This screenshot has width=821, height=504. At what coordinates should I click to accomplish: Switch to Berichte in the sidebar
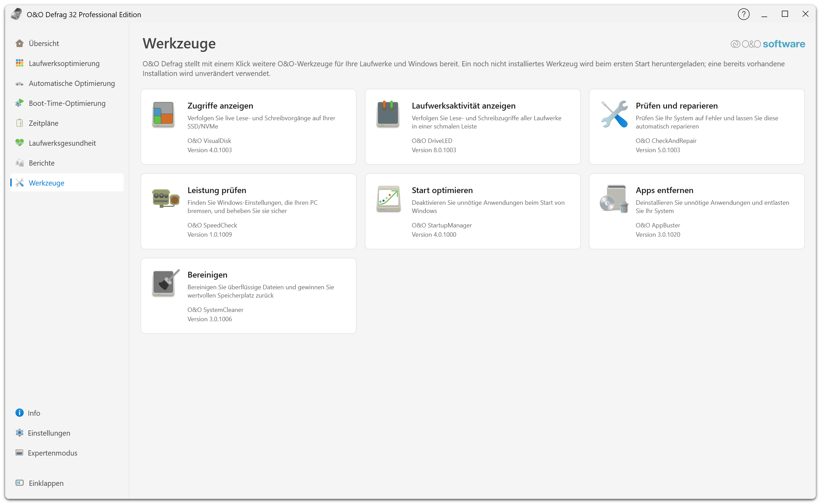click(x=67, y=163)
